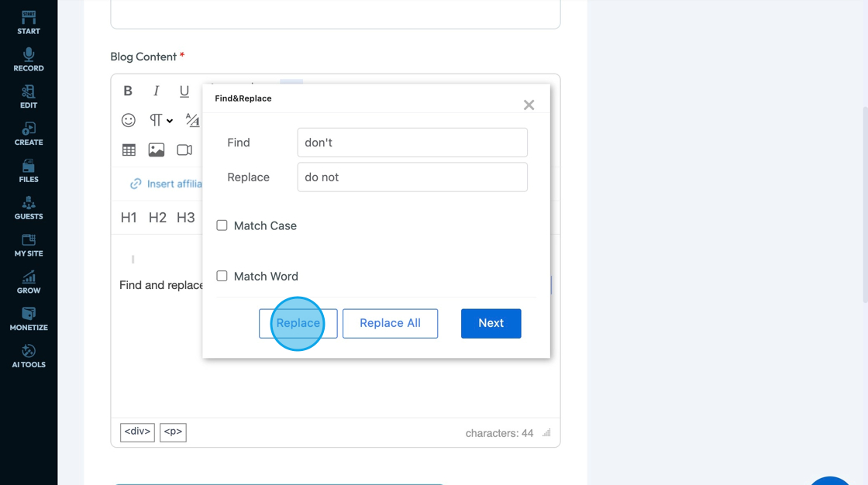868x485 pixels.
Task: Insert a table
Action: tap(129, 150)
